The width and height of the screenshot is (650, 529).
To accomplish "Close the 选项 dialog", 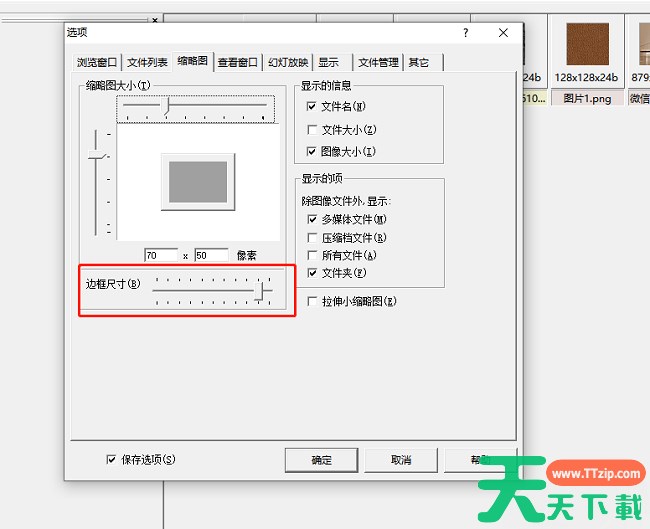I will point(503,33).
